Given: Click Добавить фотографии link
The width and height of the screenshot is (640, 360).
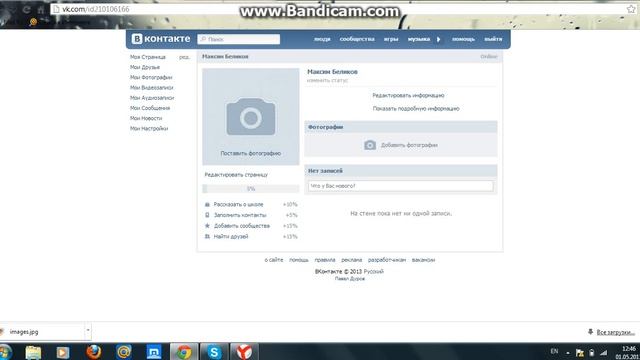Looking at the screenshot, I should pyautogui.click(x=409, y=145).
